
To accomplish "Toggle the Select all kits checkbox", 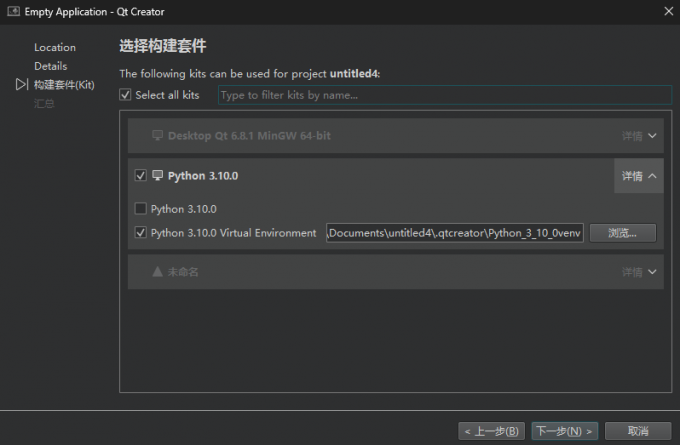I will (125, 95).
